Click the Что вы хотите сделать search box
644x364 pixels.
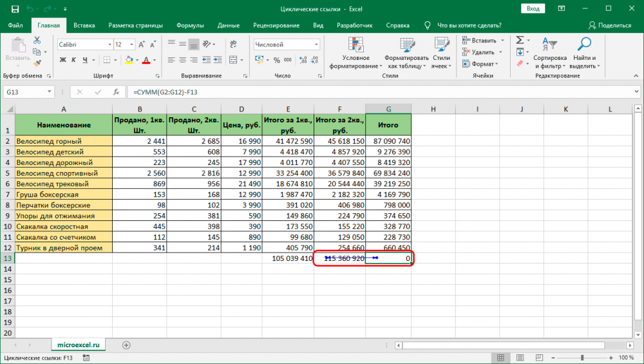point(469,26)
